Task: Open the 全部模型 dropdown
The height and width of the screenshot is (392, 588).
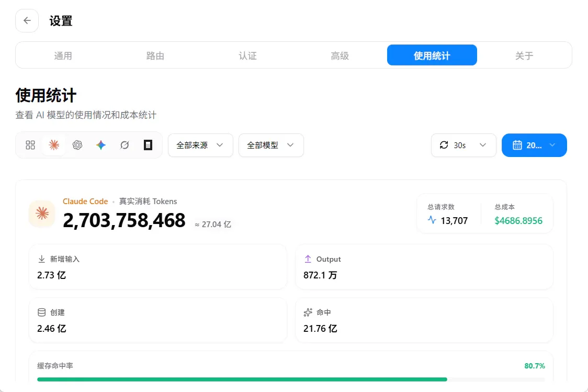Action: 271,145
